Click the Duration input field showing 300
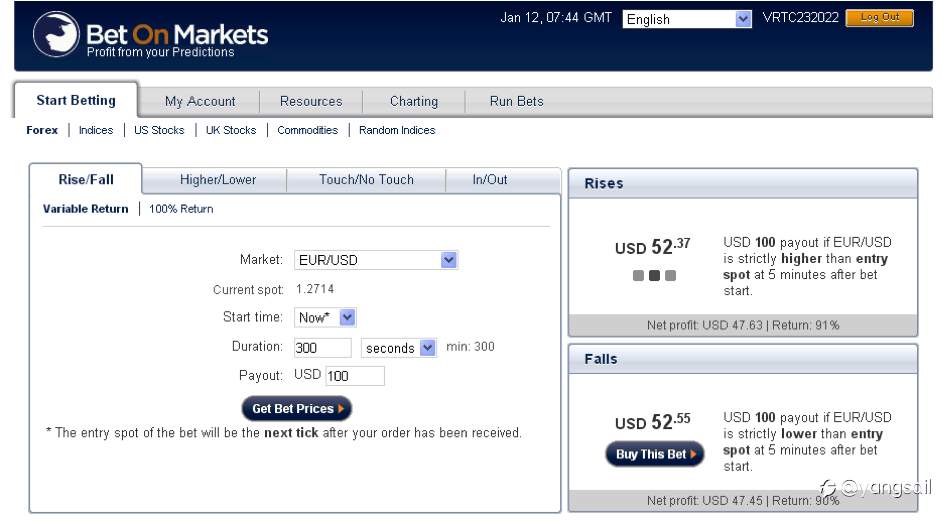This screenshot has width=942, height=522. [323, 347]
